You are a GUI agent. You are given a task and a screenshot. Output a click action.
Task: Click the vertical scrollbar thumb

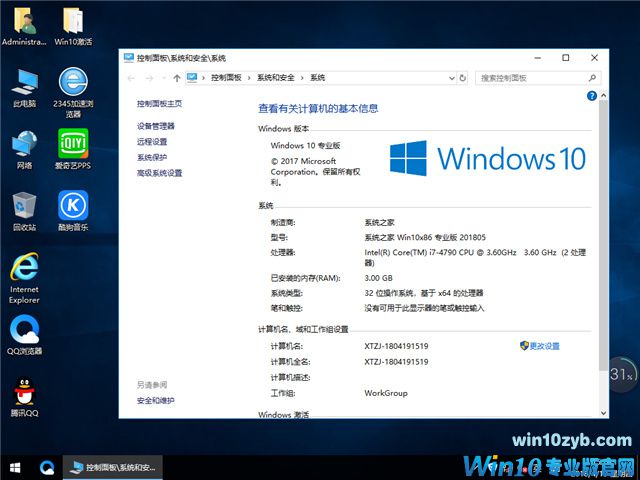pyautogui.click(x=603, y=235)
